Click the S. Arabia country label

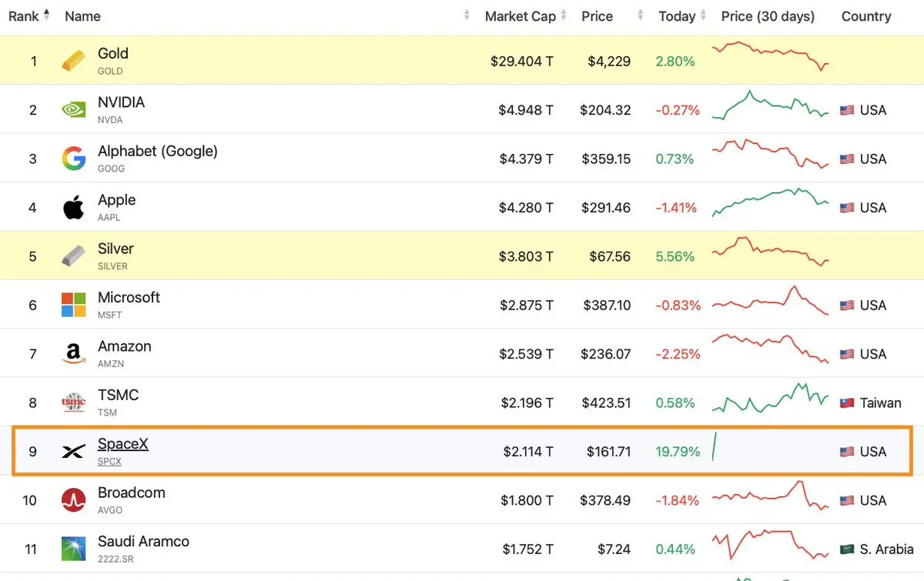886,549
